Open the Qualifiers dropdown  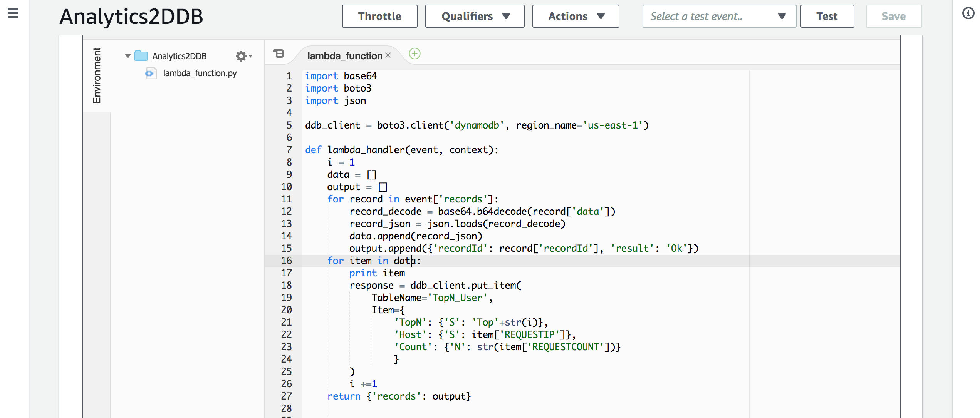475,16
